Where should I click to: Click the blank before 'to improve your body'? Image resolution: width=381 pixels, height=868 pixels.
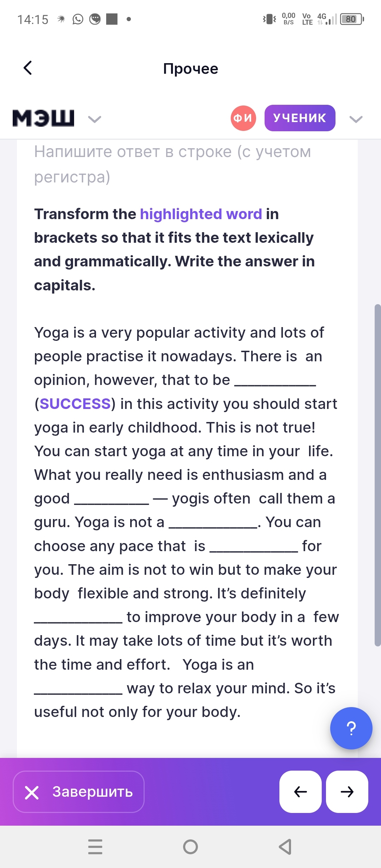click(78, 618)
